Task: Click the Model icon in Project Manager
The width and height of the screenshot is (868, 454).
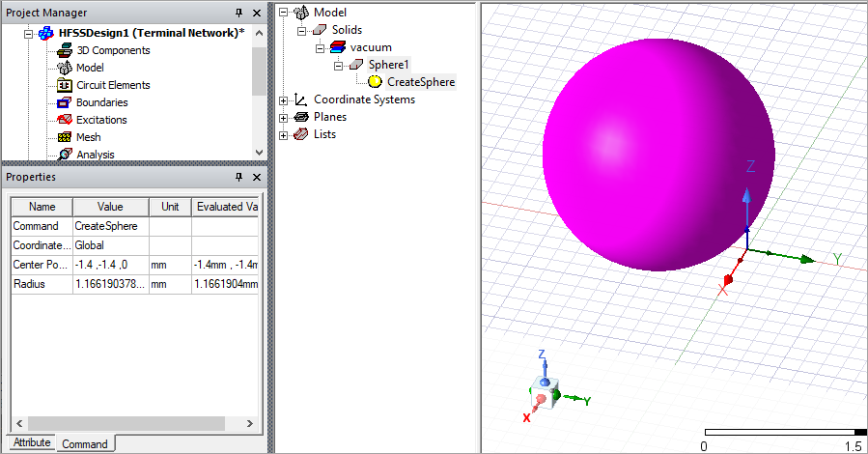Action: click(x=65, y=68)
